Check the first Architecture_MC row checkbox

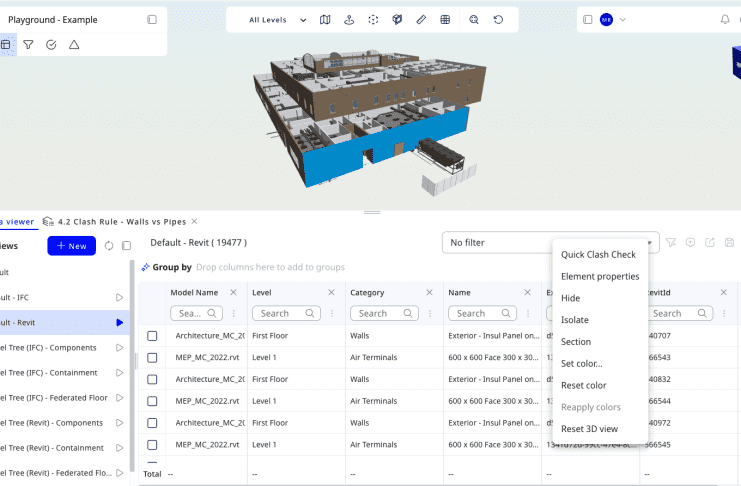[x=152, y=336]
